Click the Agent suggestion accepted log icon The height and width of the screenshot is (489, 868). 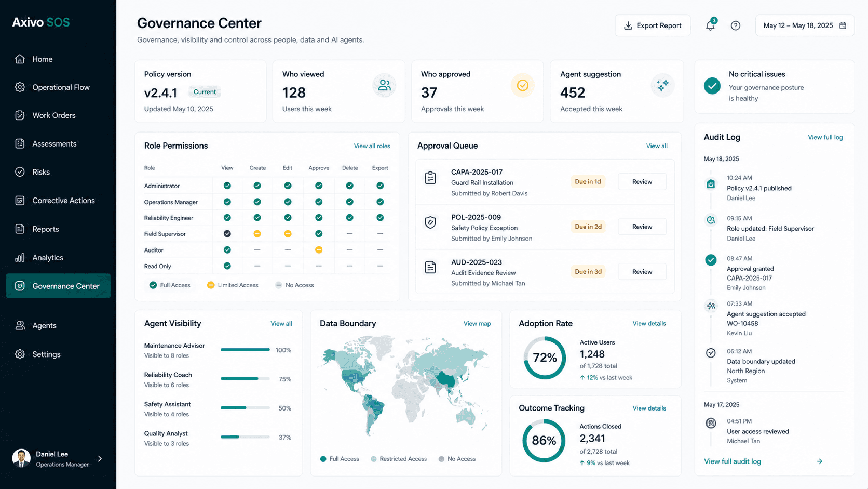[x=711, y=306]
